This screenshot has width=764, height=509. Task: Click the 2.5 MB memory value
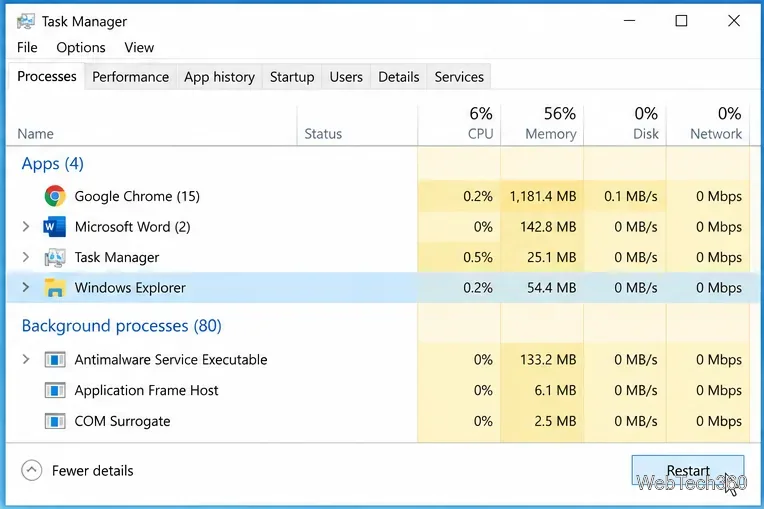click(555, 421)
